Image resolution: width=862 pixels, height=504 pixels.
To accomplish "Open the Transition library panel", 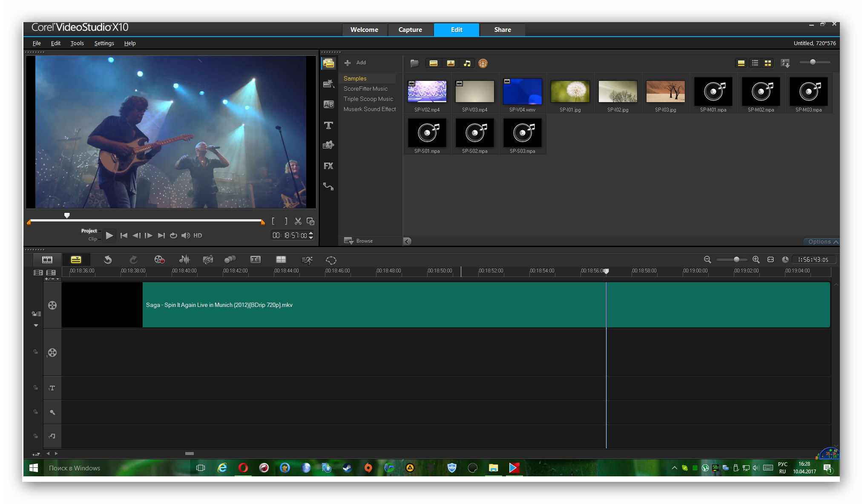I will tap(328, 104).
